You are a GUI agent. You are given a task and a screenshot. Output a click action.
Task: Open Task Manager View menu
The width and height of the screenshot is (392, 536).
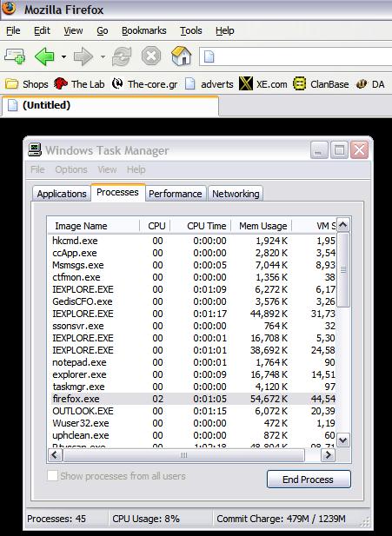click(107, 169)
